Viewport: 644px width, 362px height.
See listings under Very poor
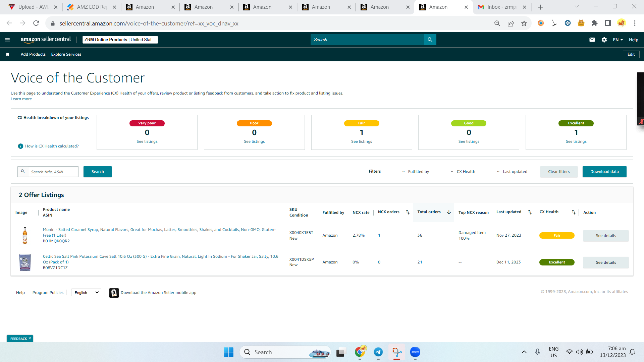point(147,141)
